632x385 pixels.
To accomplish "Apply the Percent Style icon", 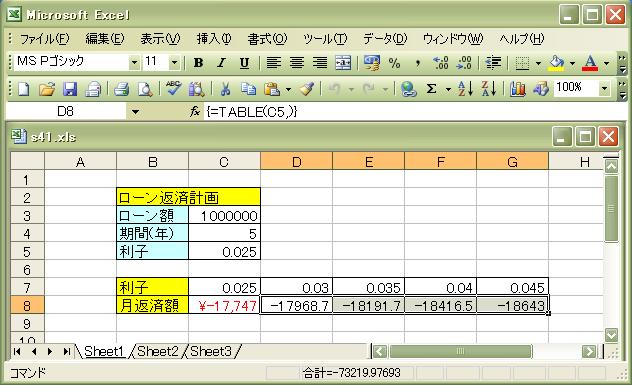I will [394, 63].
